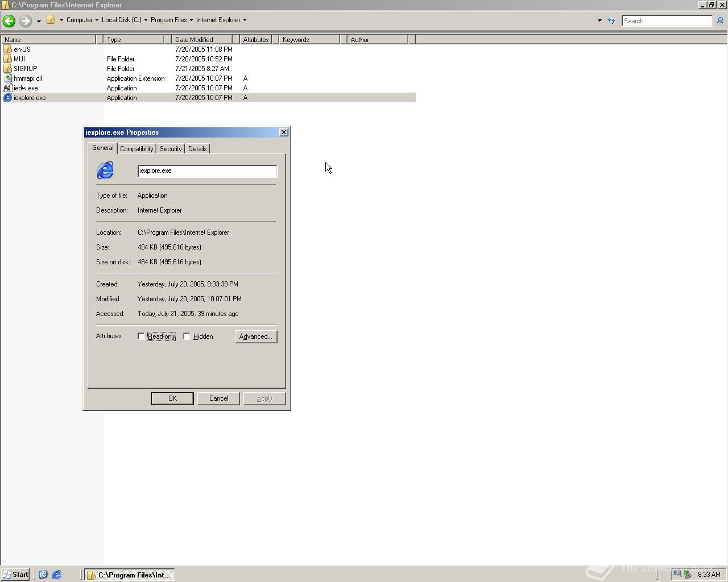728x582 pixels.
Task: Sort by the Name column header
Action: pyautogui.click(x=48, y=40)
